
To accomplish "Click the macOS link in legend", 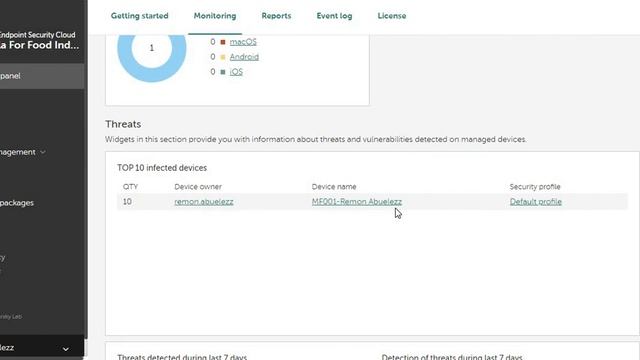I will 243,42.
